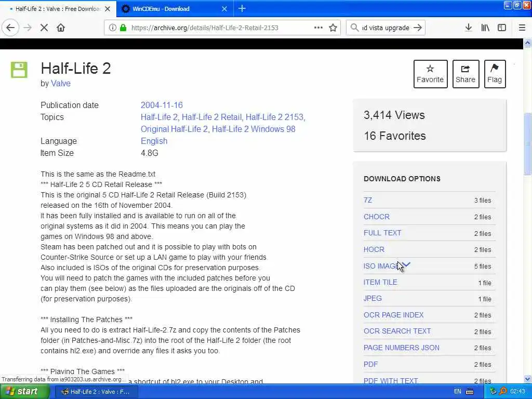Click the page scrollbar up arrow

tap(528, 43)
